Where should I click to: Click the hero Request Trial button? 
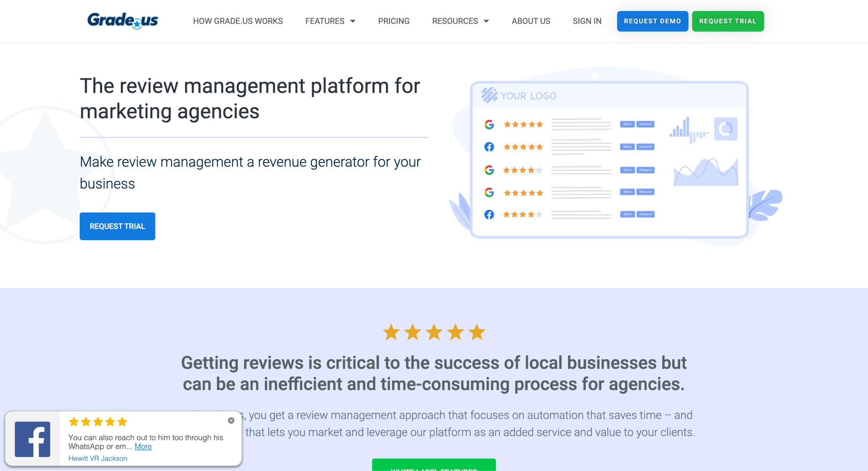117,226
